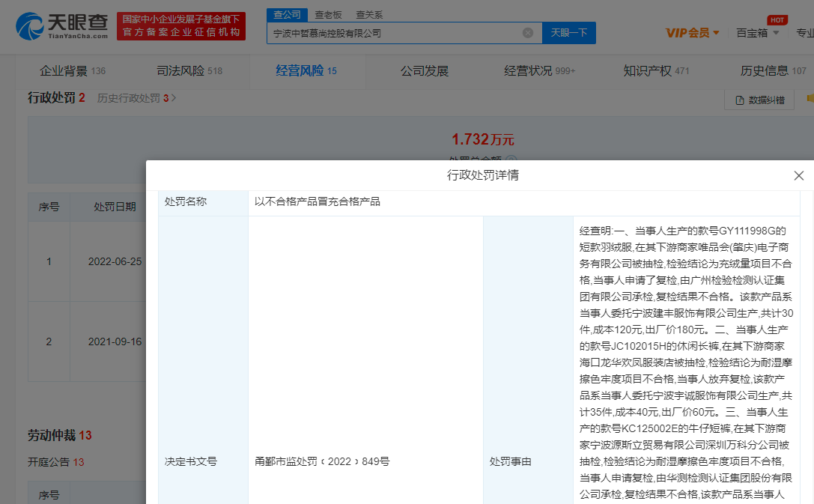The height and width of the screenshot is (504, 814).
Task: Expand the 百宝箱 menu
Action: pyautogui.click(x=757, y=33)
